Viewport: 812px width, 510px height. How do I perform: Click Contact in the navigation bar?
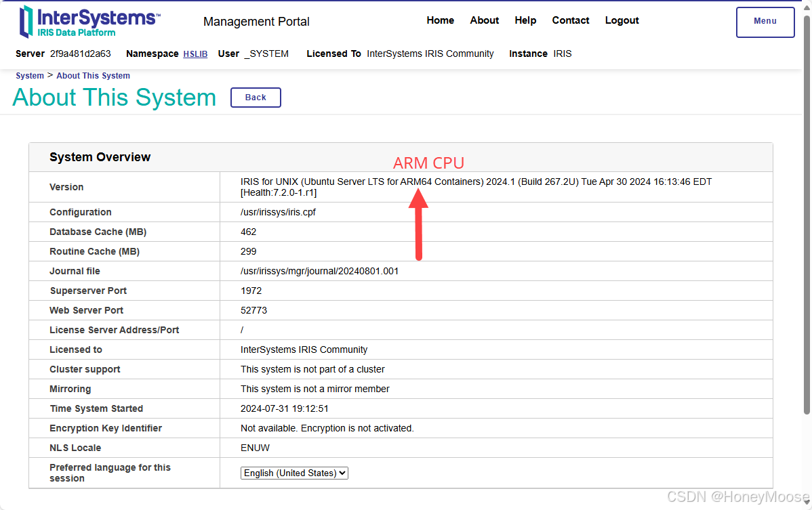570,20
